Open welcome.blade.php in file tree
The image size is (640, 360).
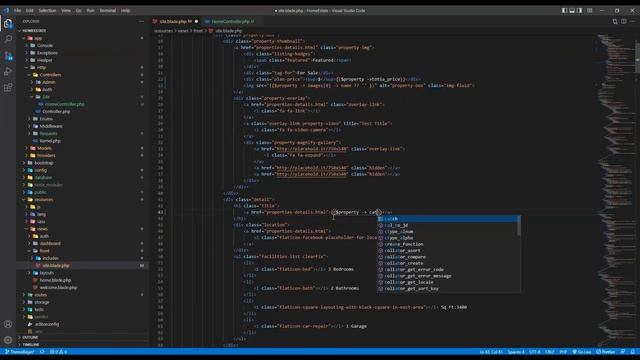55,288
